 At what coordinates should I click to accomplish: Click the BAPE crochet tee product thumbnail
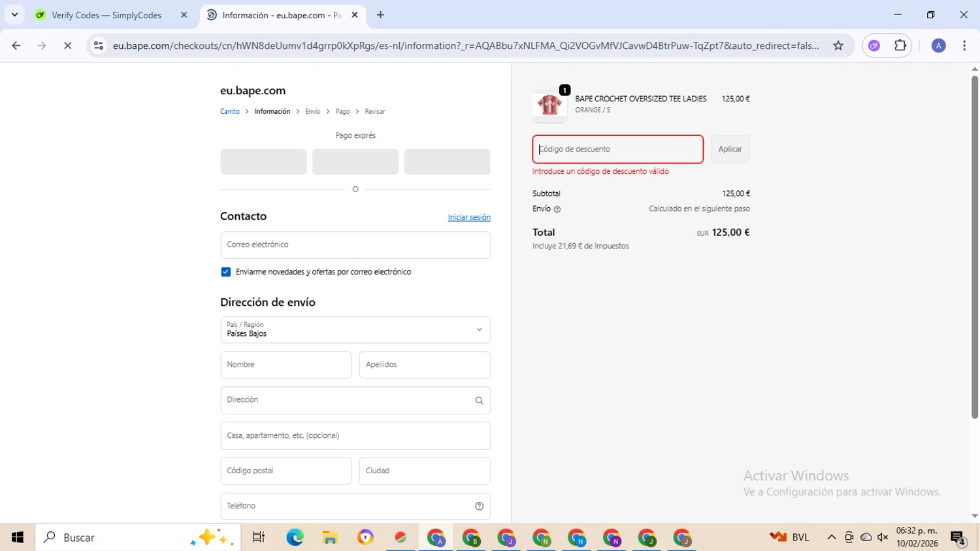coord(549,105)
